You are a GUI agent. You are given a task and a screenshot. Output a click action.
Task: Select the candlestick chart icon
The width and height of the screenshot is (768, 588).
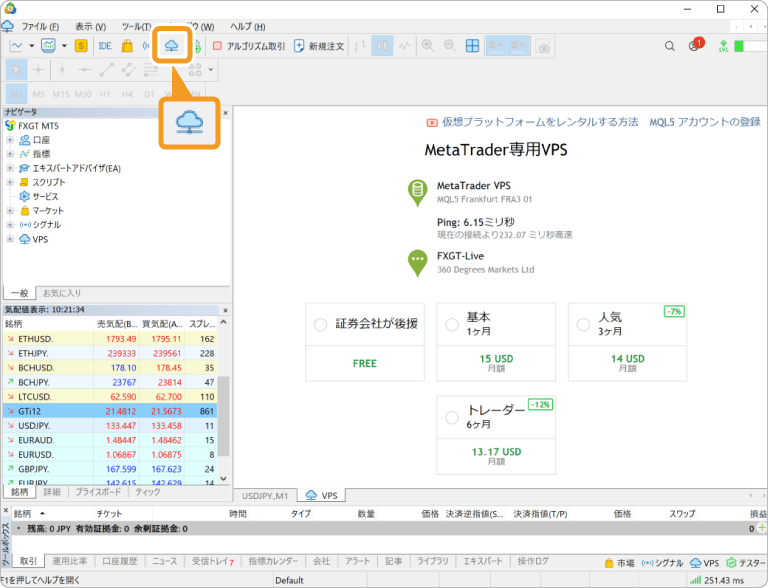click(x=382, y=46)
